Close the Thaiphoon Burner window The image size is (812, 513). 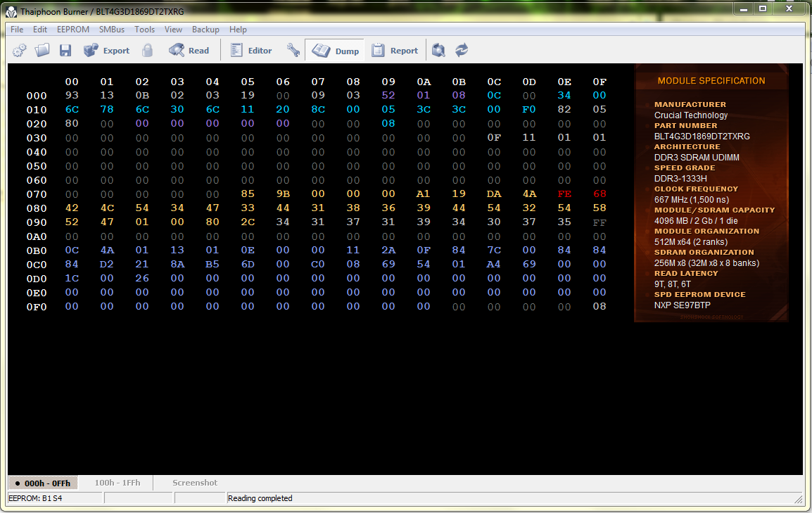[789, 9]
